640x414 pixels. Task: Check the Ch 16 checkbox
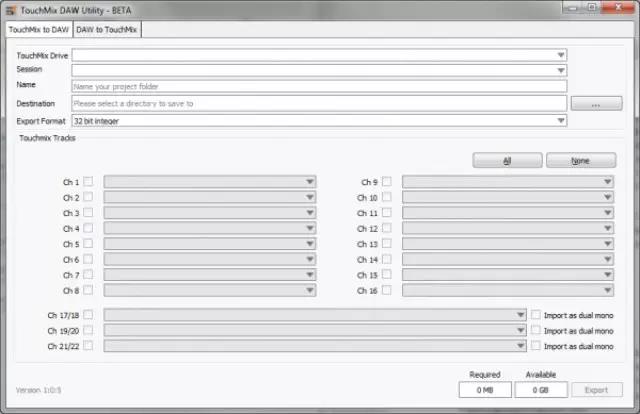tap(387, 290)
